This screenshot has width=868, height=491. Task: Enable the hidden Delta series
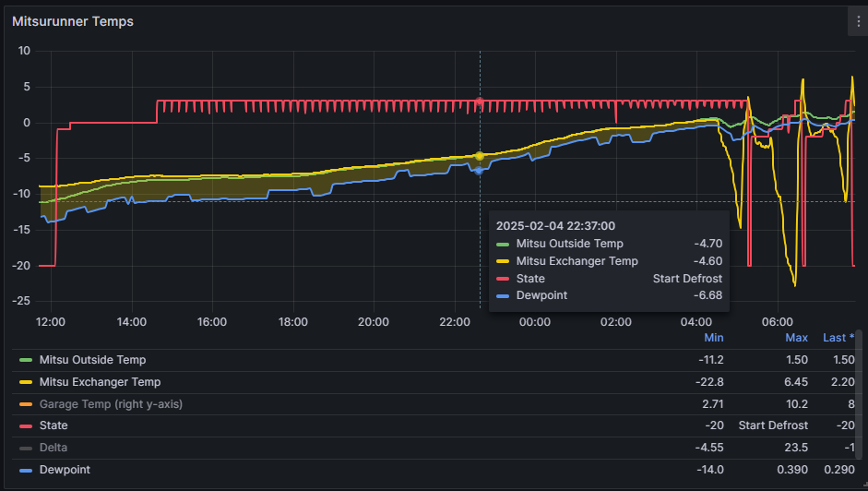54,448
